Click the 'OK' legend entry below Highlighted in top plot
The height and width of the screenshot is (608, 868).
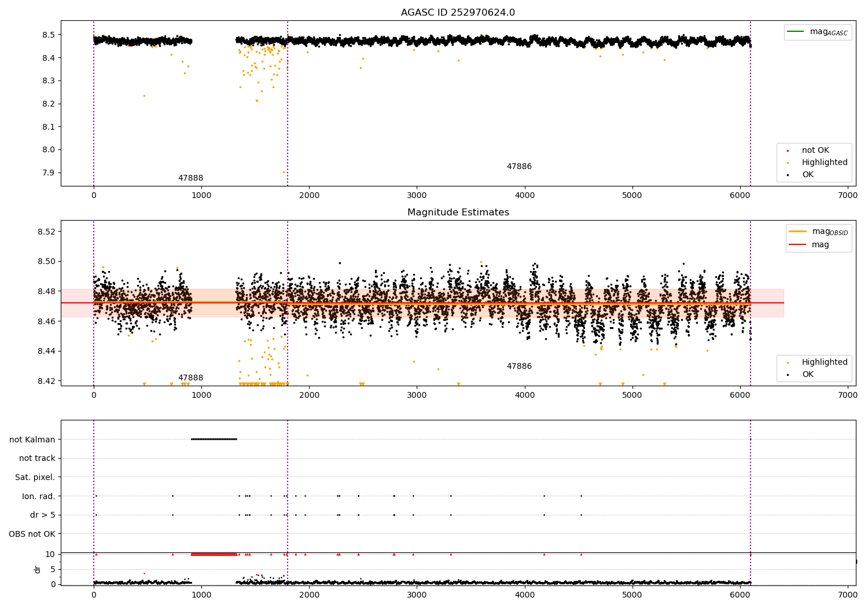click(807, 175)
